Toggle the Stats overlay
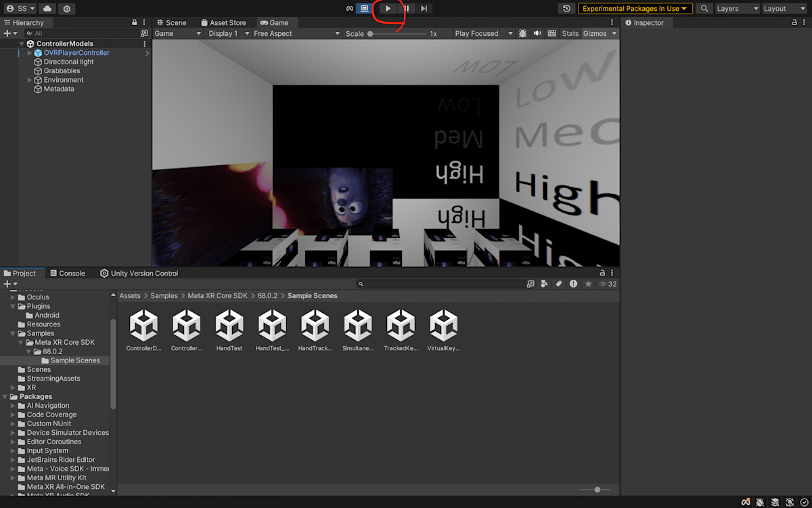The height and width of the screenshot is (508, 812). point(570,33)
